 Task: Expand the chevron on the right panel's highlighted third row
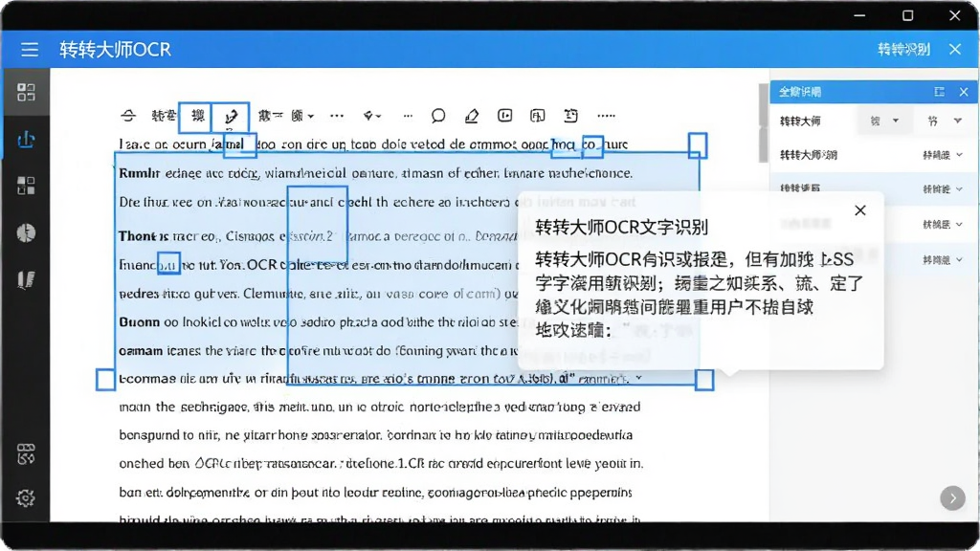click(959, 189)
